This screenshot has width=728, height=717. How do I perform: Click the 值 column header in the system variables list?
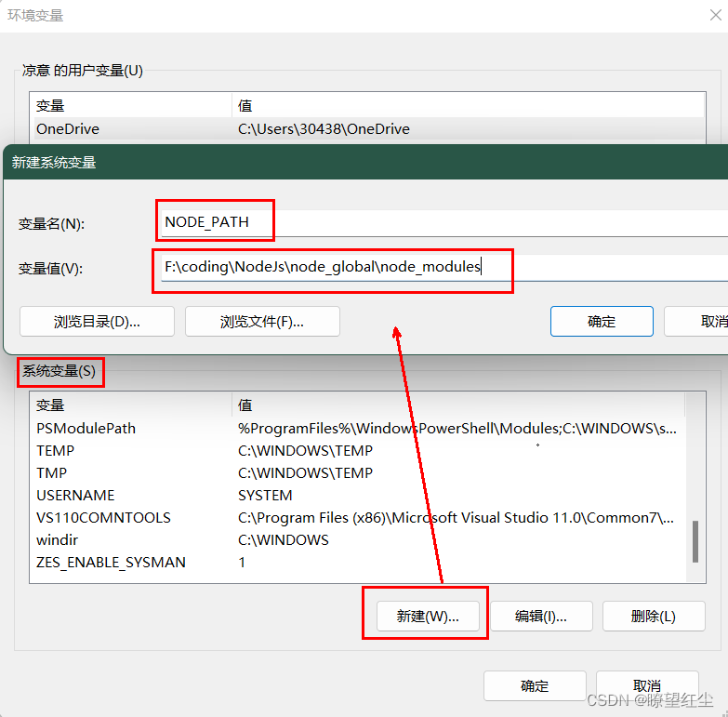tap(457, 405)
